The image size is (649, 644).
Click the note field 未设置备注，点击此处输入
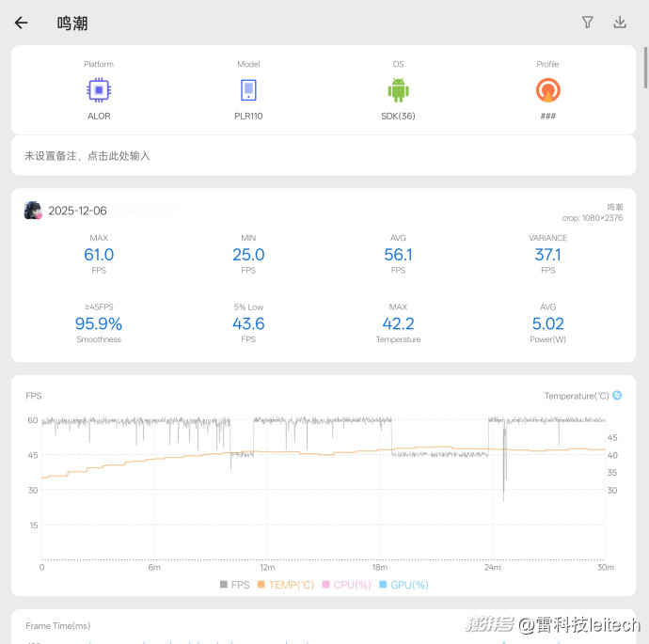coord(87,156)
